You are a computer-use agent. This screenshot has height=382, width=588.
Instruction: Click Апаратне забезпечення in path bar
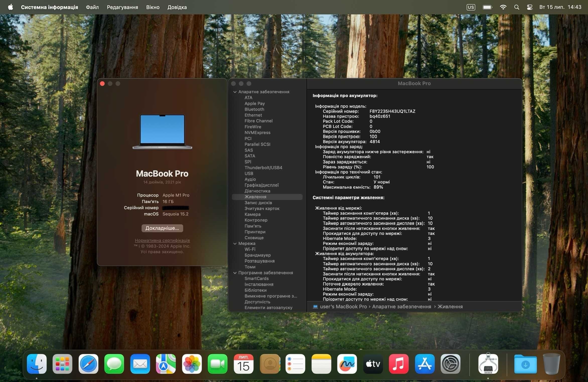click(402, 306)
